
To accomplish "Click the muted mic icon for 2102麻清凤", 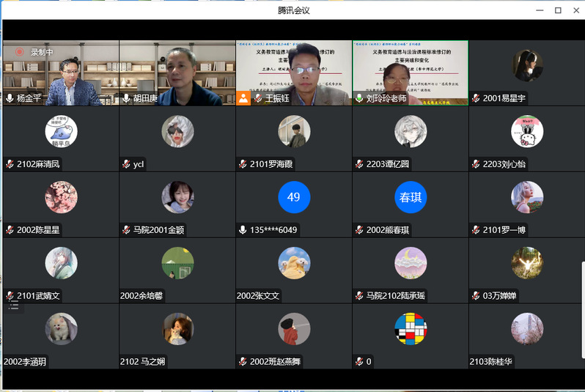I will (10, 164).
